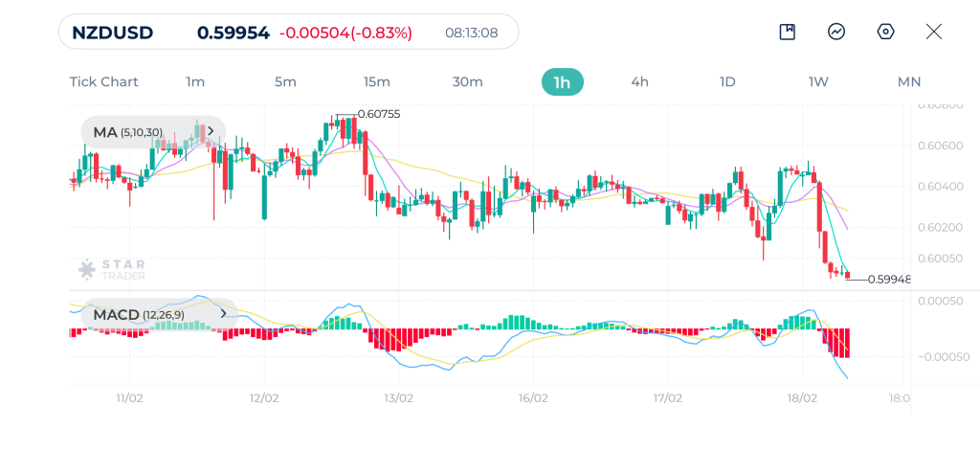The image size is (980, 451).
Task: Switch to the MN monthly timeframe
Action: (909, 82)
